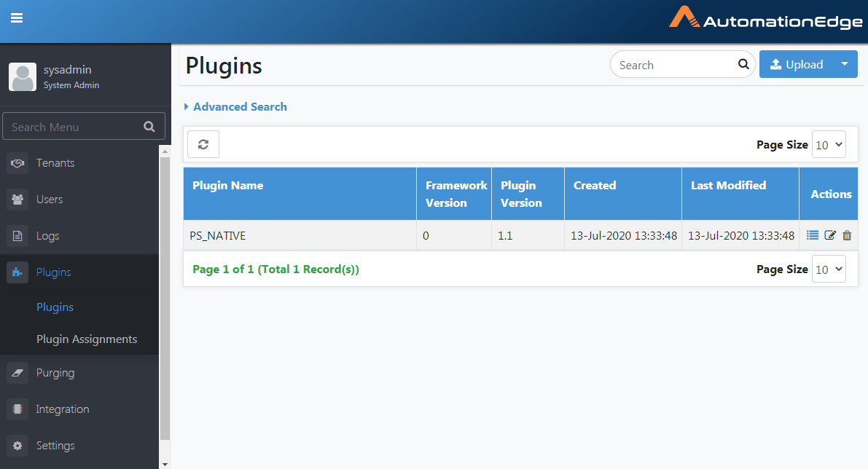Screen dimensions: 868x469
Task: Click the Integration chip icon
Action: coord(17,409)
